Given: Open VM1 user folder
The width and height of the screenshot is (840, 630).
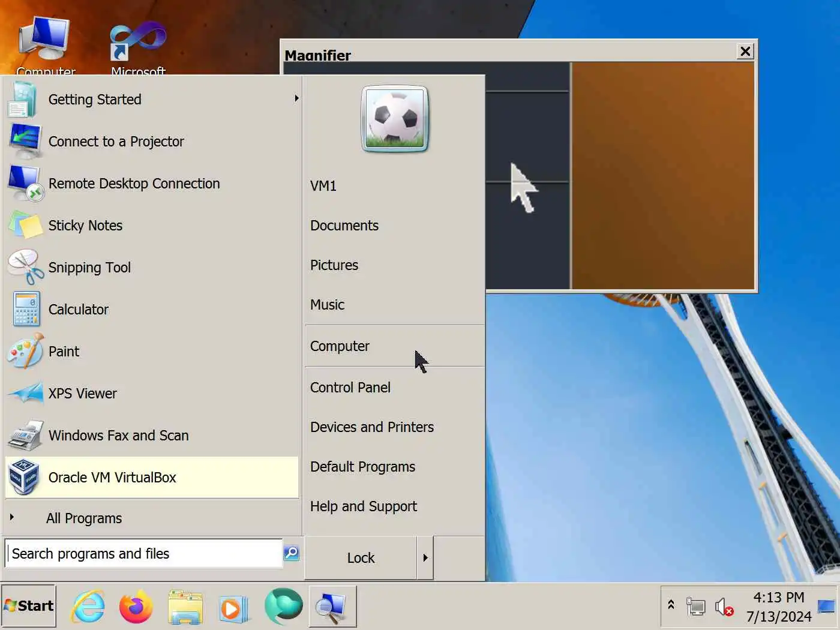Looking at the screenshot, I should 323,186.
